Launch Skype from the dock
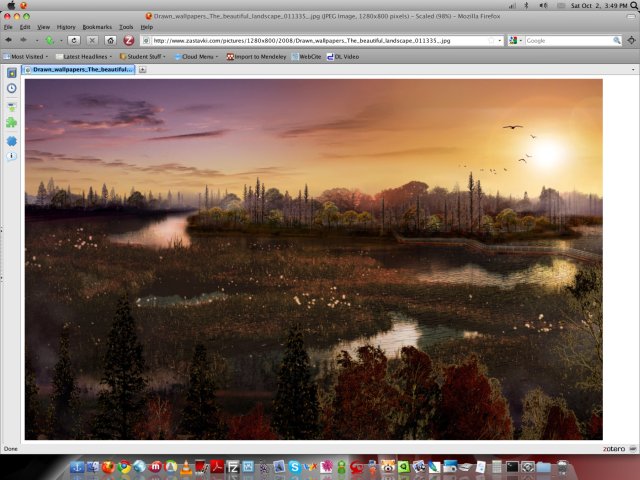This screenshot has height=480, width=640. coord(294,467)
